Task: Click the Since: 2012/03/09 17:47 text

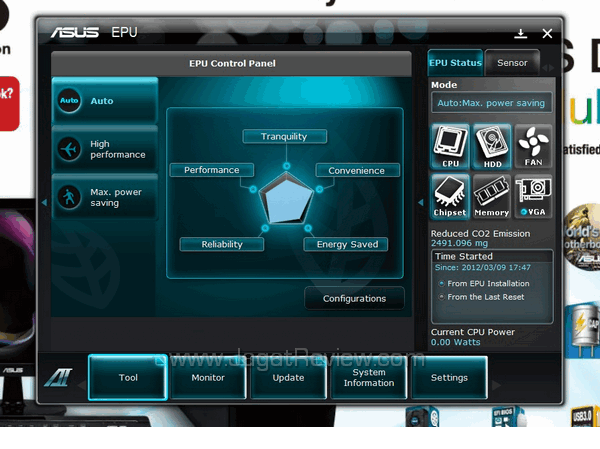Action: point(483,268)
